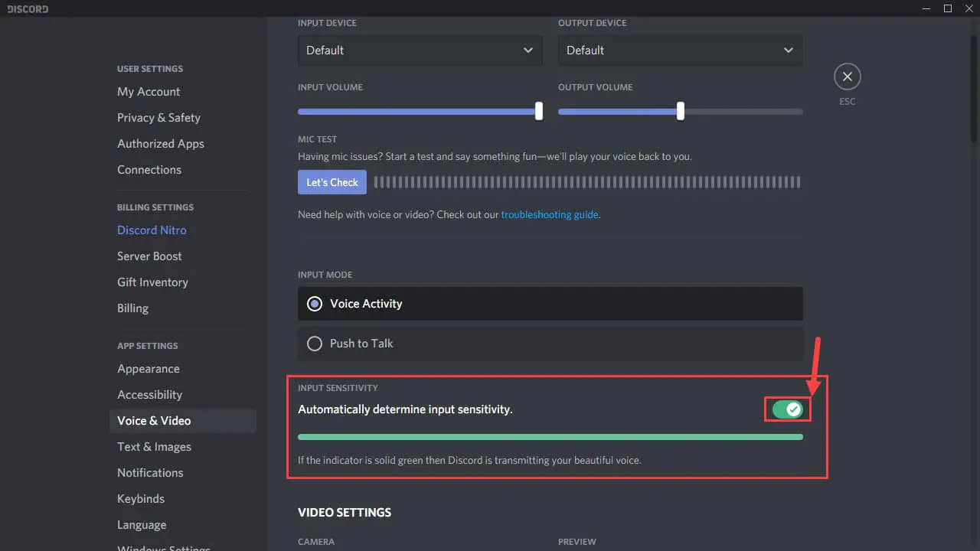Start mic test with Let's Check
Viewport: 980px width, 551px height.
332,182
